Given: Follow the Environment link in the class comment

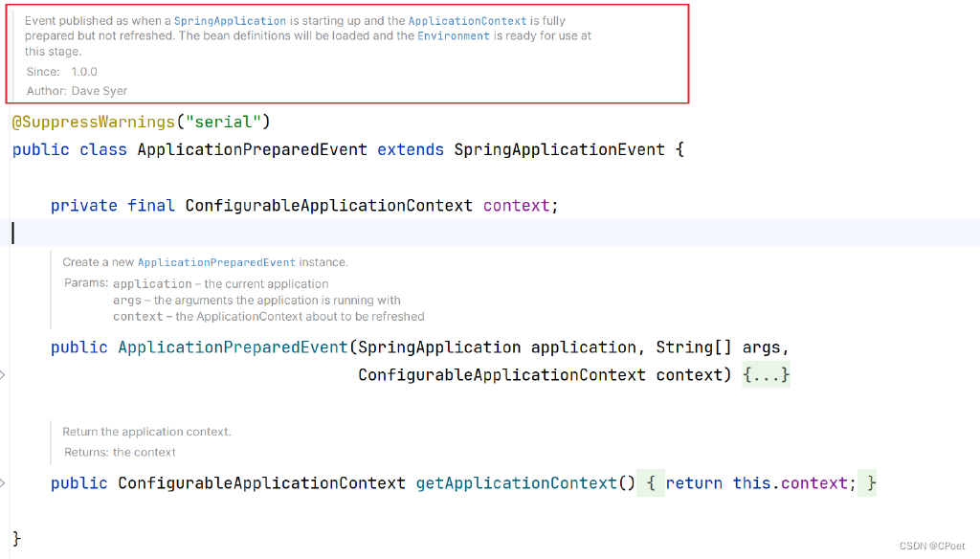Looking at the screenshot, I should [x=454, y=35].
